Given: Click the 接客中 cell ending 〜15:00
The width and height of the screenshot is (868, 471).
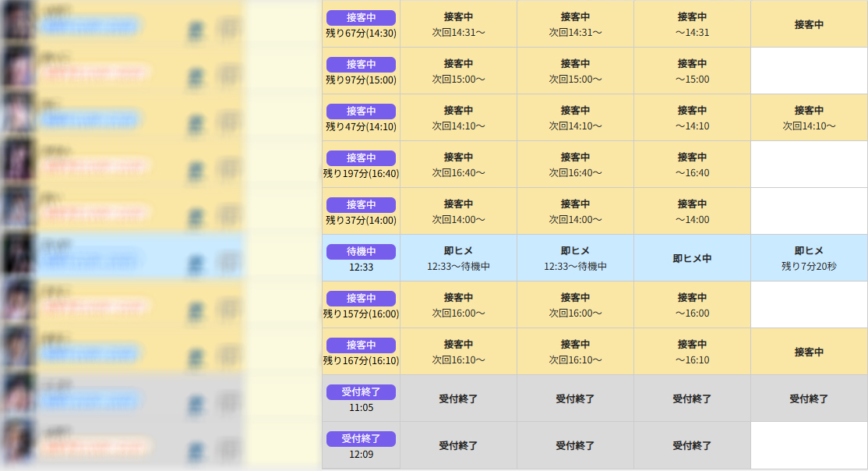Looking at the screenshot, I should point(692,71).
